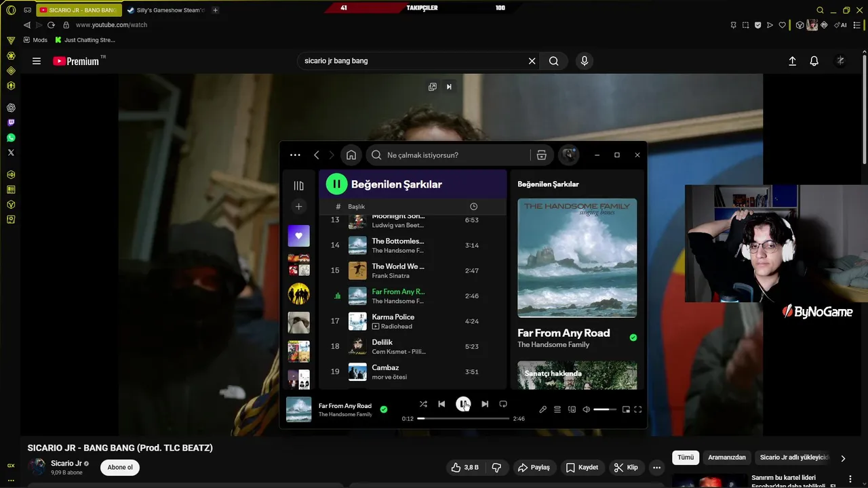The width and height of the screenshot is (868, 488).
Task: Switch to Silly's Gameshow Steam browser tab
Action: click(x=165, y=10)
